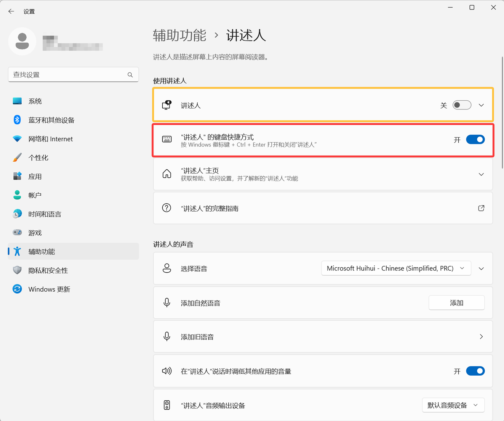Select 个性化 in the sidebar
The width and height of the screenshot is (504, 421).
pyautogui.click(x=74, y=157)
